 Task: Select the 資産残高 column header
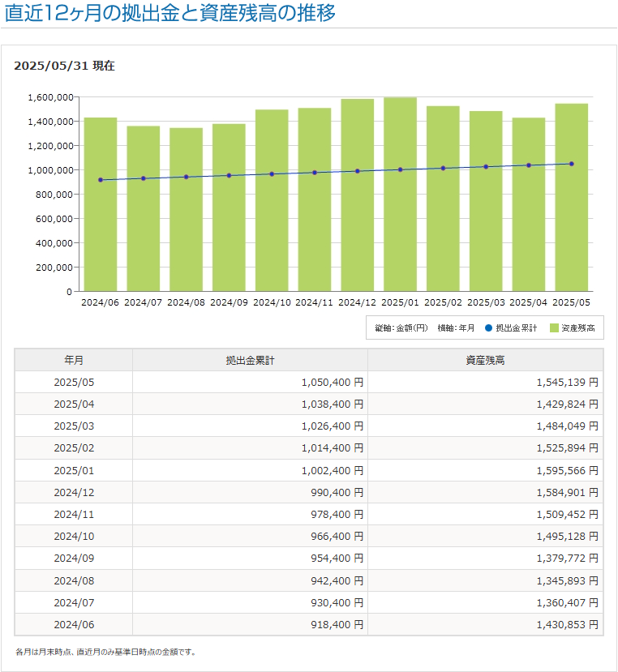[x=486, y=360]
